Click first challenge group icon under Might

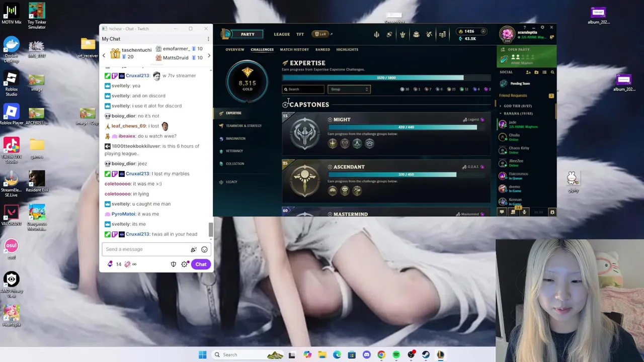[x=333, y=143]
